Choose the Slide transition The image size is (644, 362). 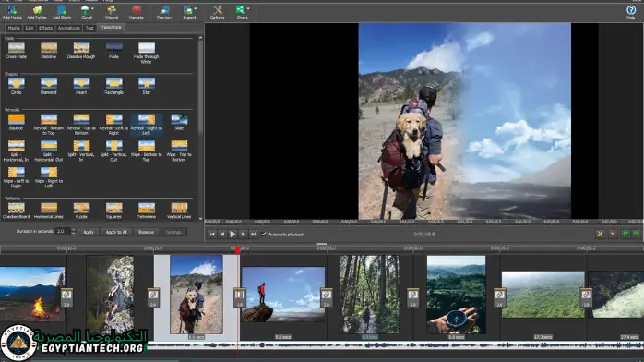179,122
